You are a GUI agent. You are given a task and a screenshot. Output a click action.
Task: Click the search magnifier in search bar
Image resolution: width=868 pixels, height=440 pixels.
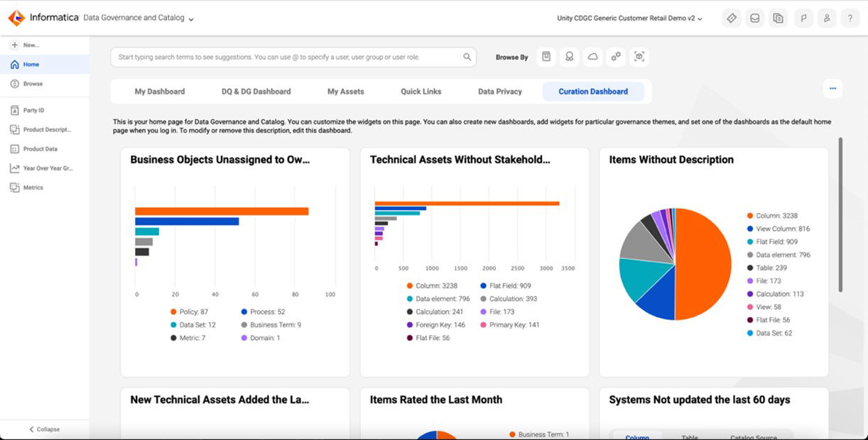467,56
